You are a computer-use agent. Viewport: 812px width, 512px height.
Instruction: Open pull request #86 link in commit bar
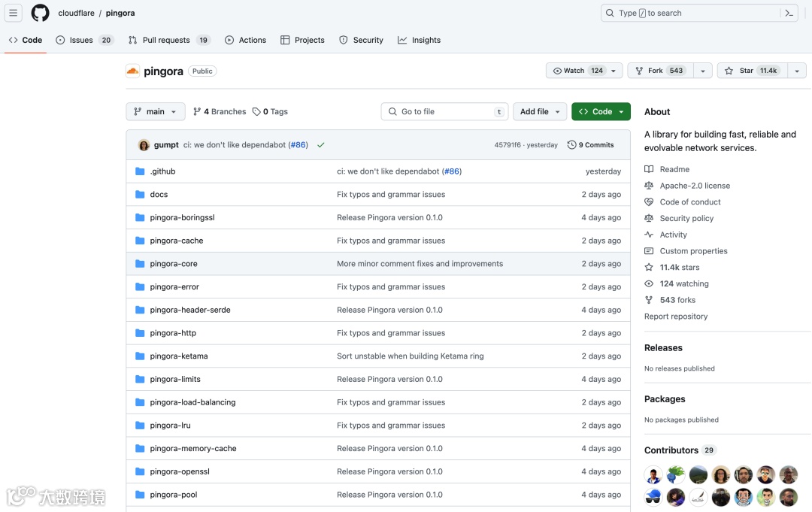(x=298, y=145)
